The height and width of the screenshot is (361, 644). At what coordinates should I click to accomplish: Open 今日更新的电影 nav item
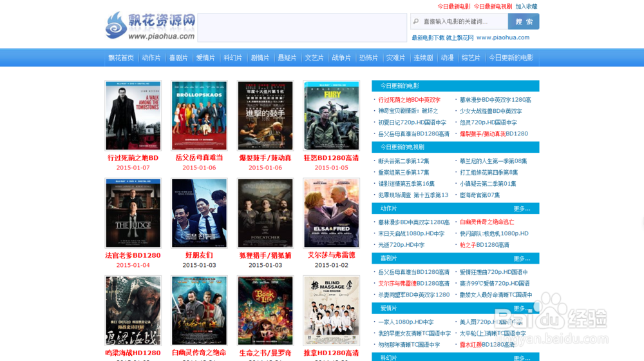coord(511,58)
